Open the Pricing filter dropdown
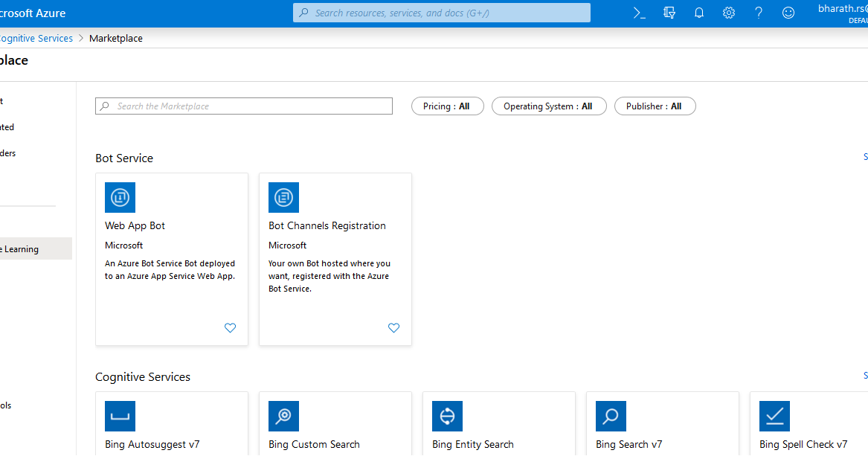The height and width of the screenshot is (456, 868). 447,106
